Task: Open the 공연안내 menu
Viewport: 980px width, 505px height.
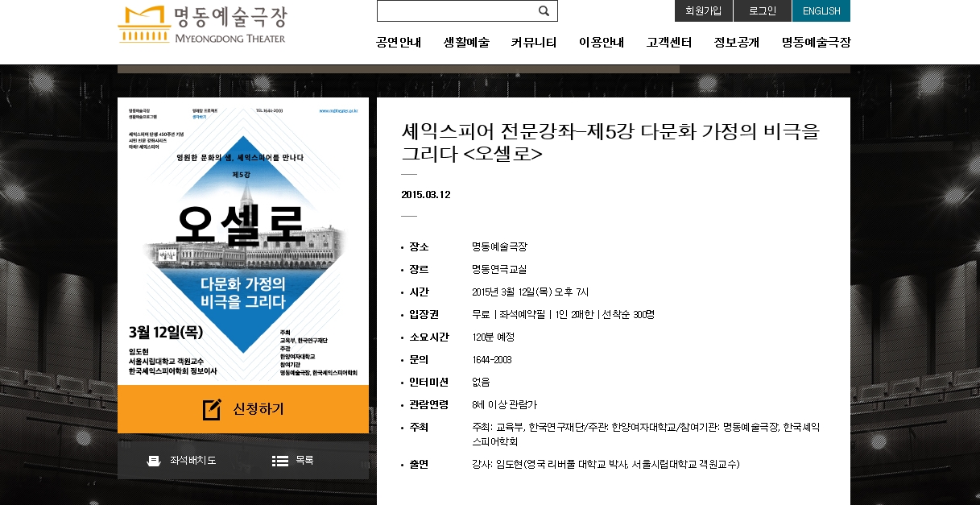Action: click(399, 43)
